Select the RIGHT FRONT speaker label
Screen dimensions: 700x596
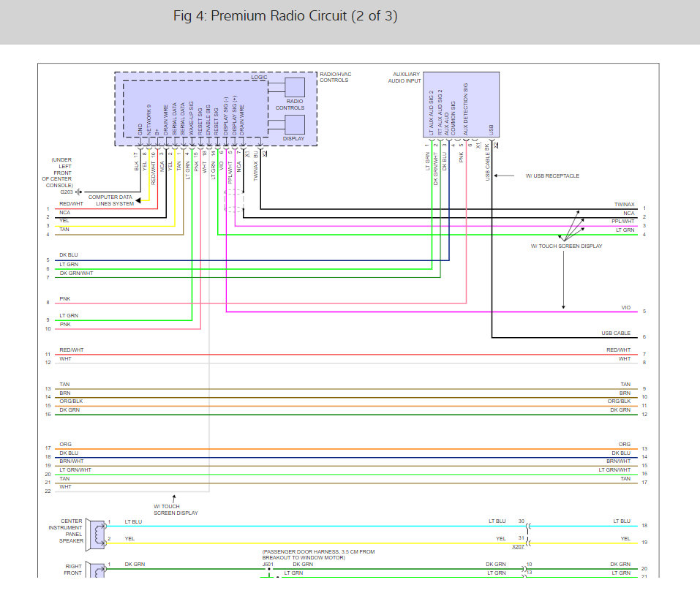tap(72, 570)
